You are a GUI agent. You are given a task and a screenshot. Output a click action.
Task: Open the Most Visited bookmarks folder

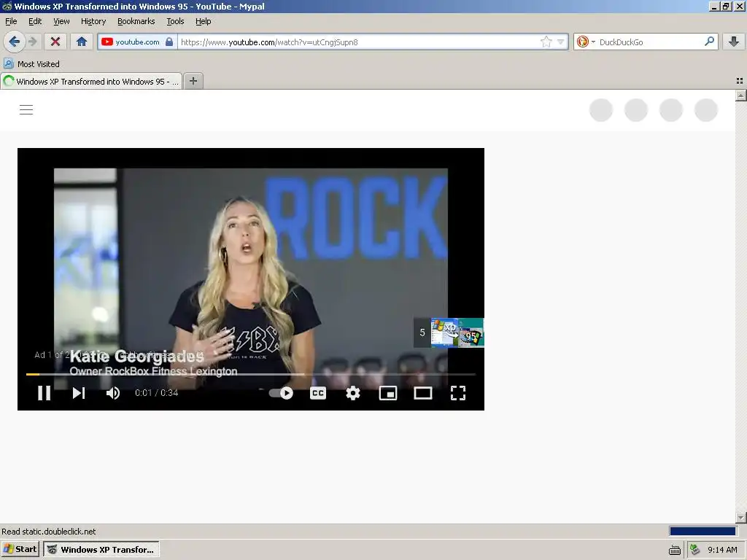tap(32, 64)
